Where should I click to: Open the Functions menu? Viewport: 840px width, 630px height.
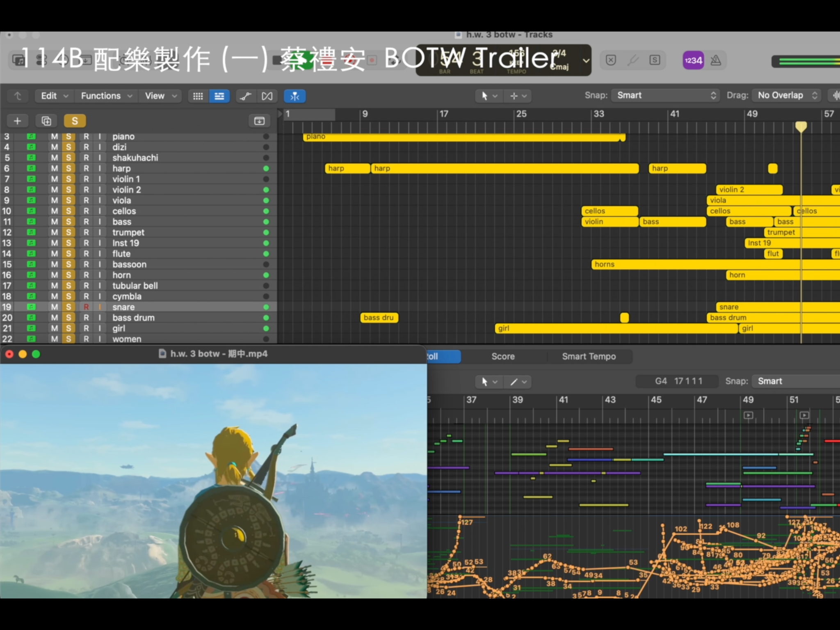coord(106,96)
